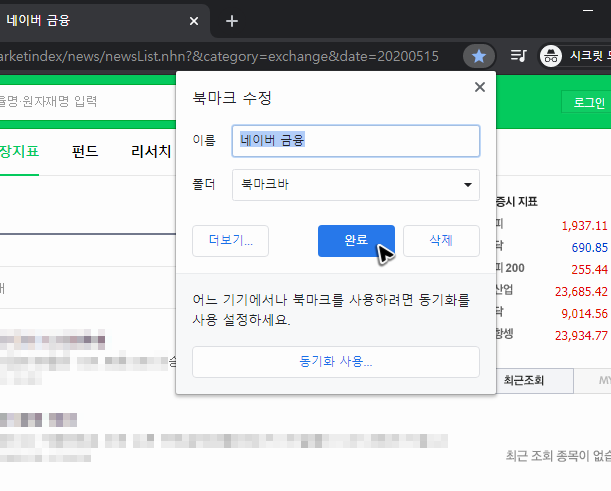Select the 네이버 금융 browser tab
The image size is (611, 491).
104,21
